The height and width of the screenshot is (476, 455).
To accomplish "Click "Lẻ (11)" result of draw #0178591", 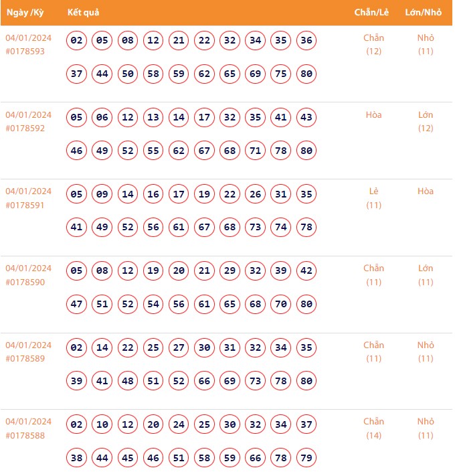I will tap(374, 198).
